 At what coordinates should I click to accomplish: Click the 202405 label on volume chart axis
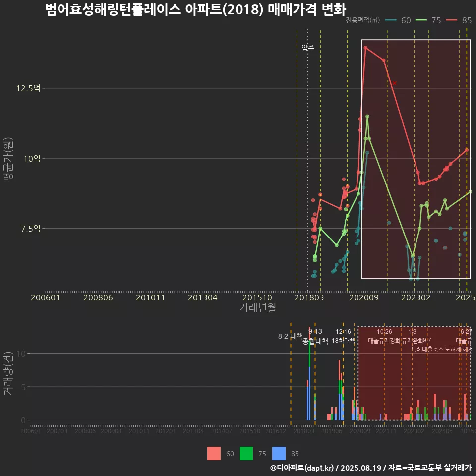coord(442,431)
